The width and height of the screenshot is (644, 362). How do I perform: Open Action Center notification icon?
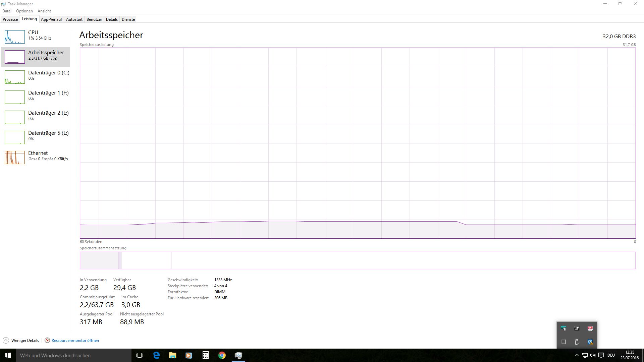click(601, 355)
